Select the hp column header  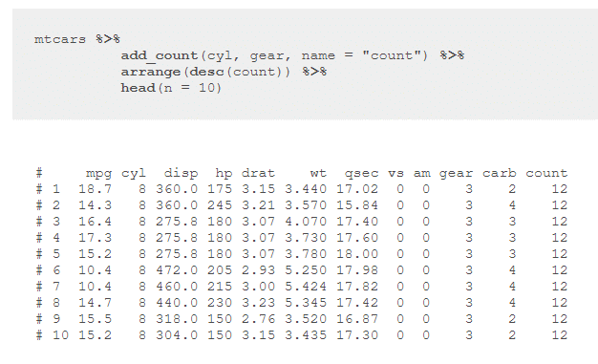pyautogui.click(x=224, y=173)
